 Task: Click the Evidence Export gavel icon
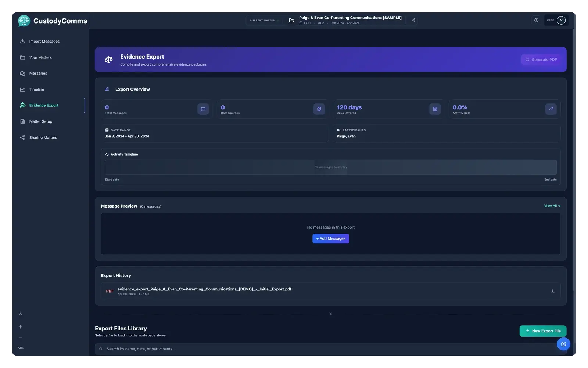22,105
